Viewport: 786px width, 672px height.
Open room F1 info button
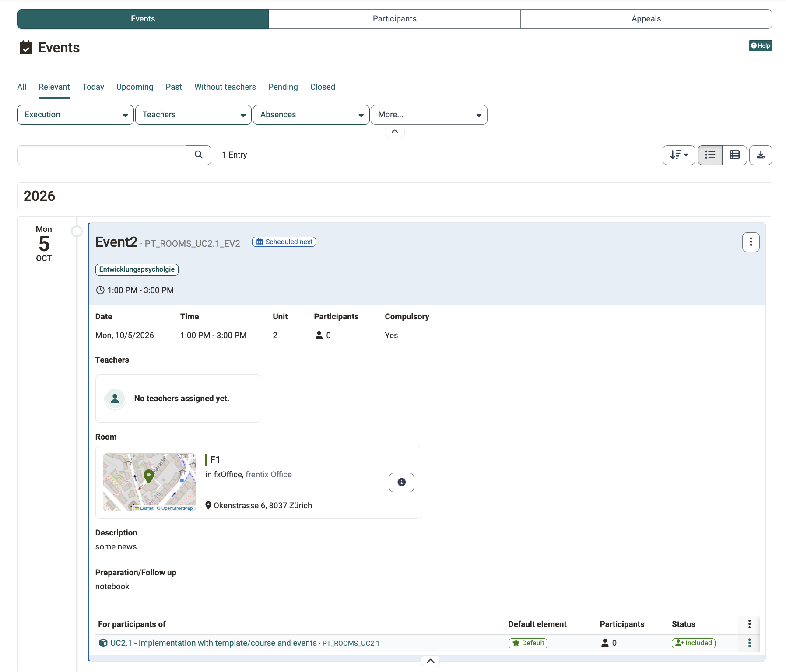coord(401,482)
